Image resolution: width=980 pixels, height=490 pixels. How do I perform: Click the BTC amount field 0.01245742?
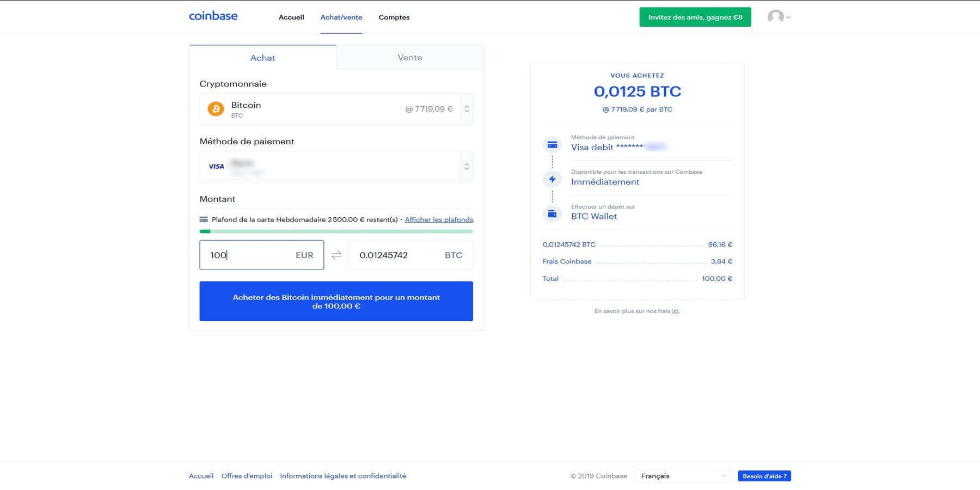tap(411, 255)
